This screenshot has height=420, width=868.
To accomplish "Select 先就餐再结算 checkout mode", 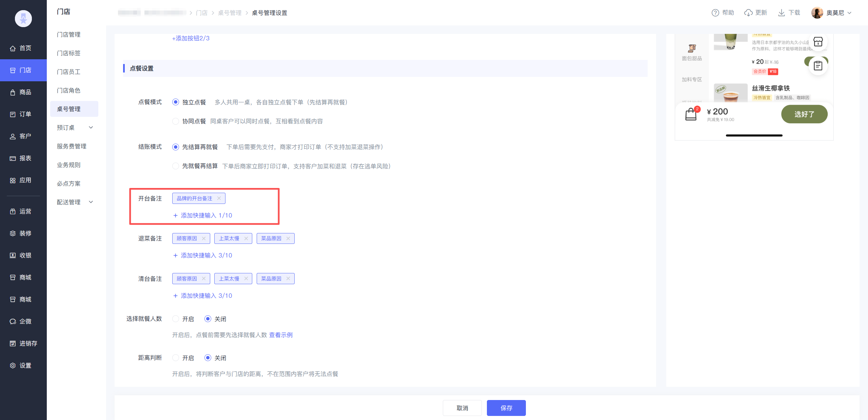I will point(176,166).
